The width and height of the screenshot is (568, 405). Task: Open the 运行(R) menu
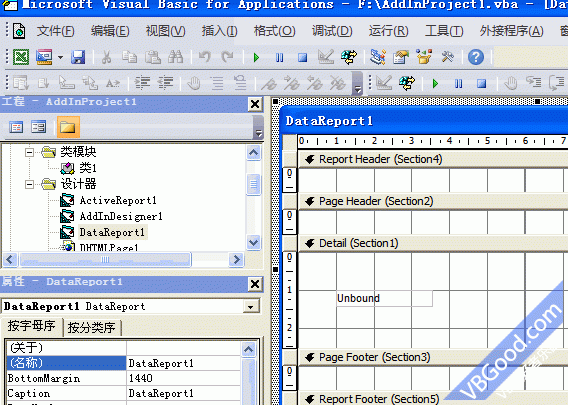(x=388, y=31)
